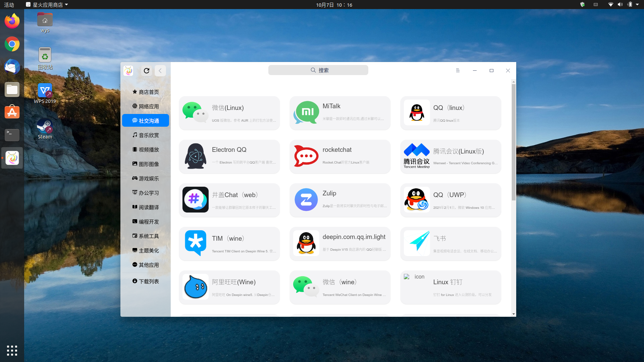
Task: Open the Files manager dock icon
Action: point(12,89)
